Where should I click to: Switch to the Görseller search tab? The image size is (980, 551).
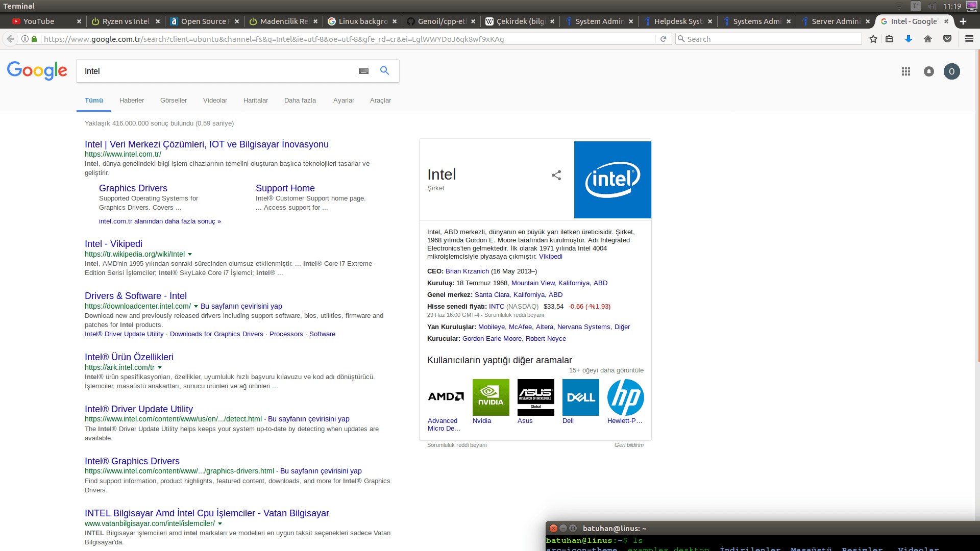174,101
